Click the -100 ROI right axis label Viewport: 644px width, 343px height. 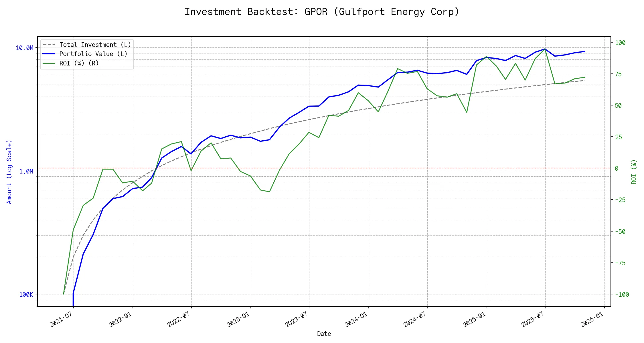pos(622,295)
